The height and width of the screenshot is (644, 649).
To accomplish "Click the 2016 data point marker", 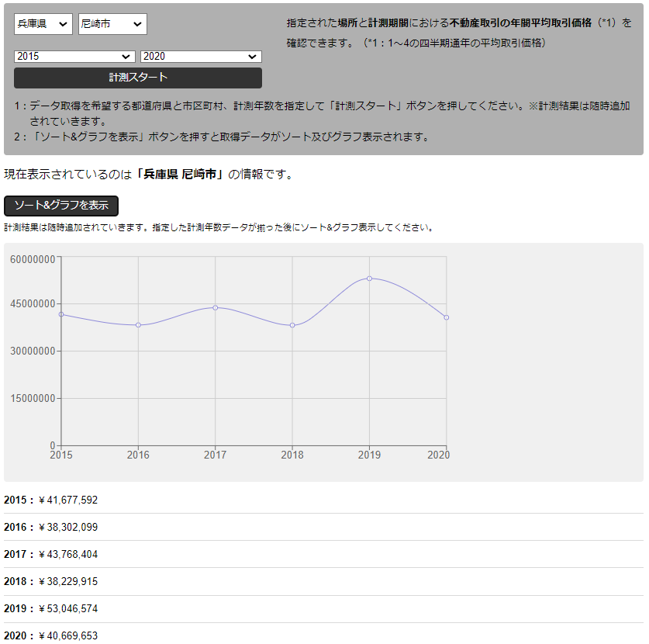I will [139, 324].
